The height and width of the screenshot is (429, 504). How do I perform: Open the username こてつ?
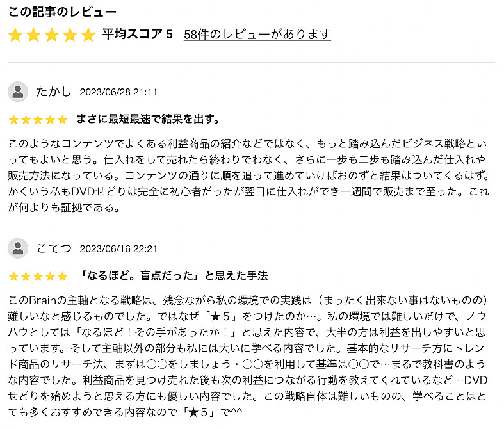[53, 248]
